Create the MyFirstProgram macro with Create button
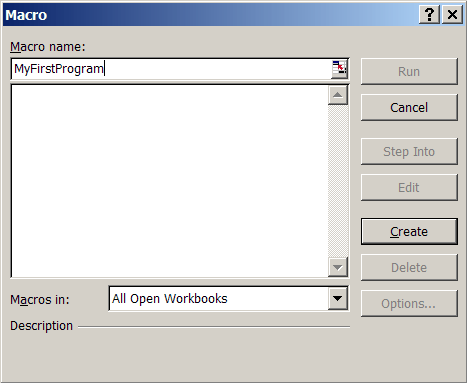 pos(409,231)
